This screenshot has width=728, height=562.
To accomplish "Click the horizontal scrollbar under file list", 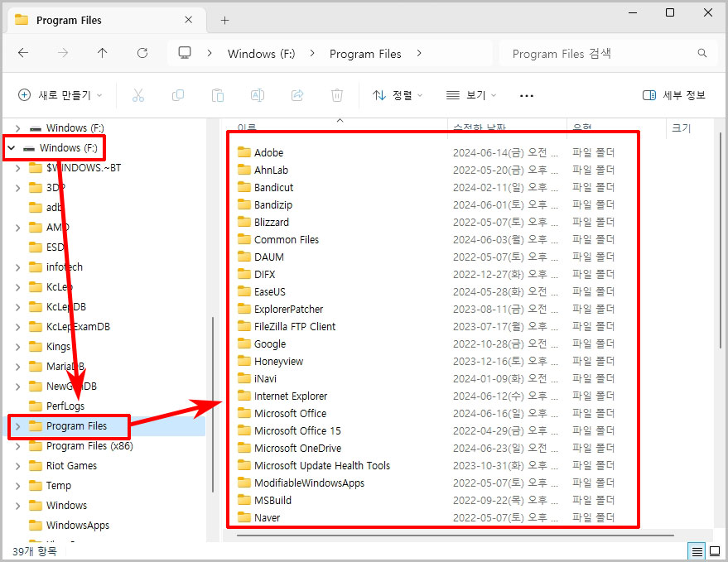I will click(x=455, y=535).
